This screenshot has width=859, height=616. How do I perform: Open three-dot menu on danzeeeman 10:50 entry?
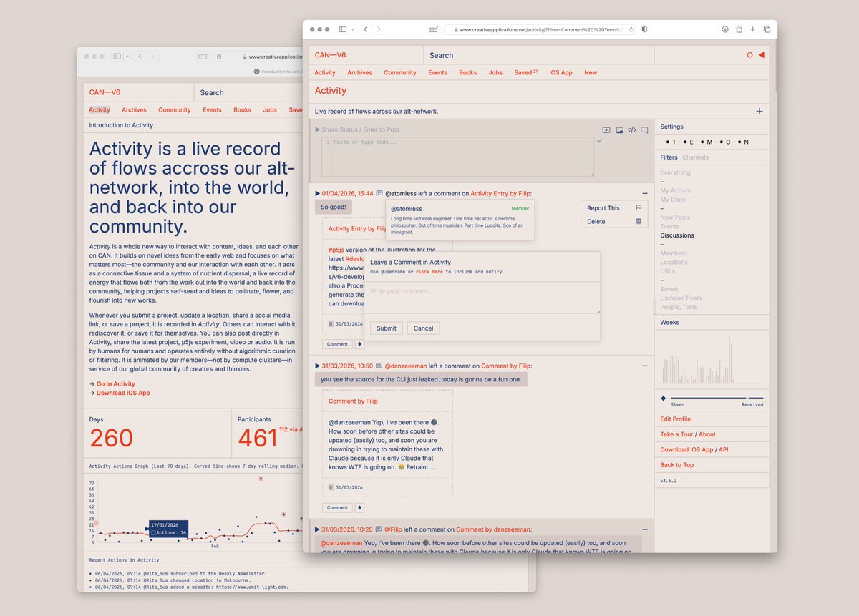[x=644, y=366]
